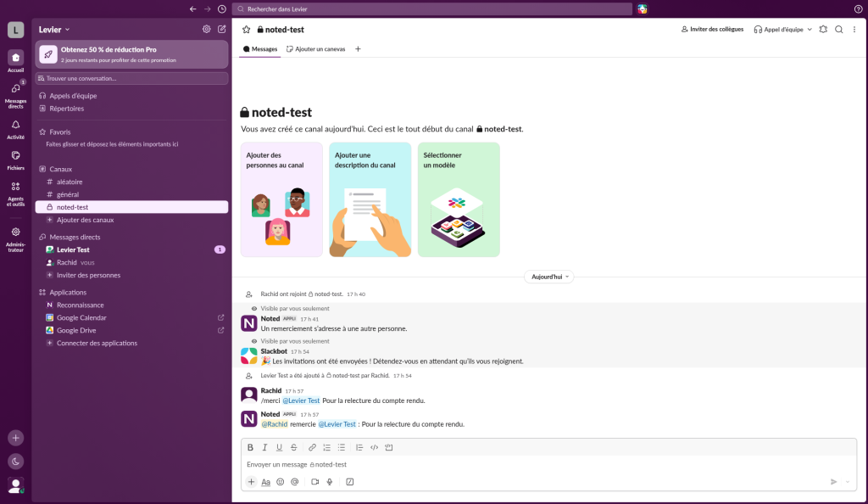Viewport: 868px width, 504px height.
Task: Click the round plus button in the left rail
Action: point(15,438)
